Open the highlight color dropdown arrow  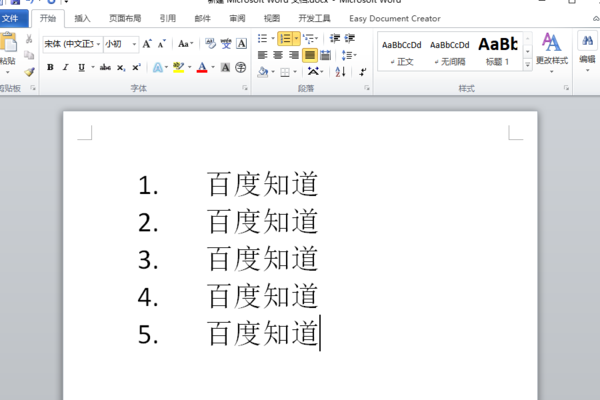[190, 68]
